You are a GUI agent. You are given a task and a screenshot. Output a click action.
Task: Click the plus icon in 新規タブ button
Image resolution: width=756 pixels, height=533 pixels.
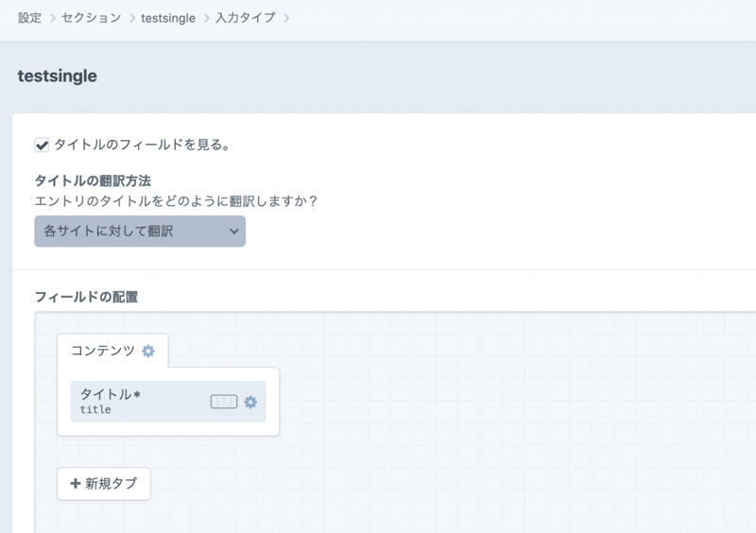pyautogui.click(x=76, y=484)
